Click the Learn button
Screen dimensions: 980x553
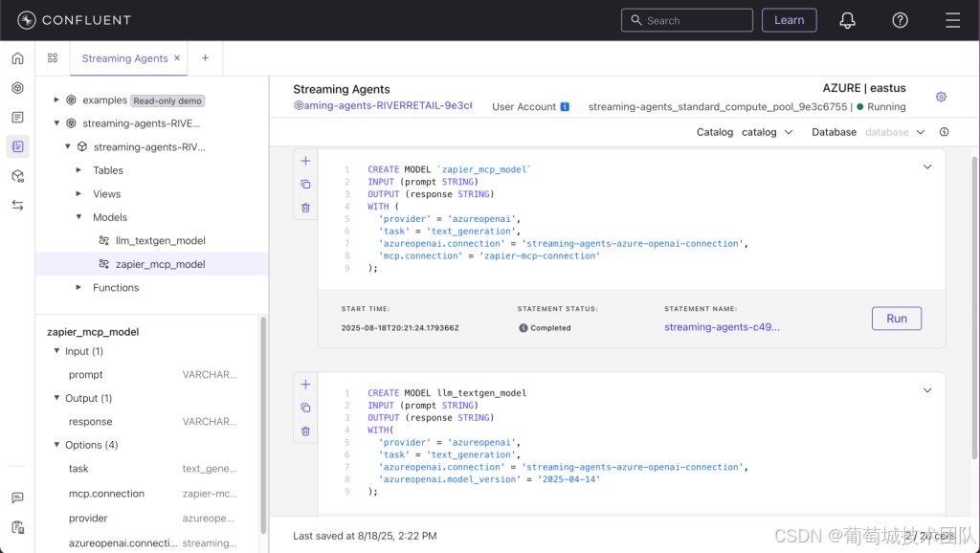click(789, 20)
